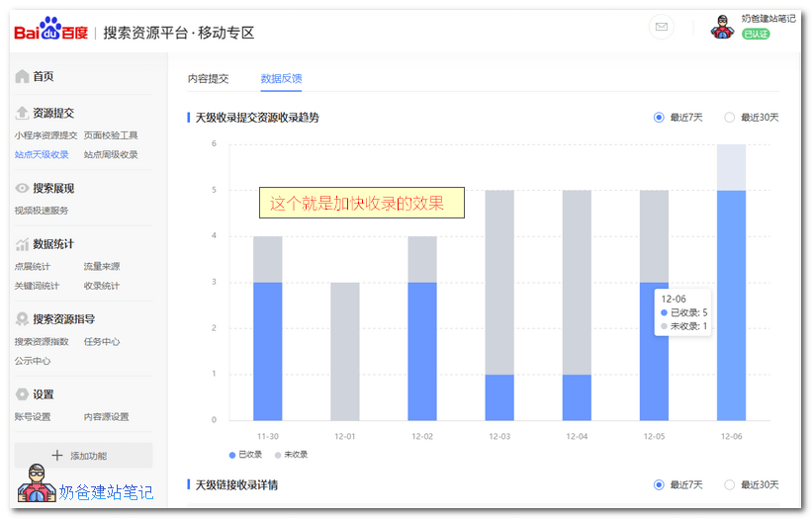Toggle the 已收录 blue legend marker

tap(232, 454)
